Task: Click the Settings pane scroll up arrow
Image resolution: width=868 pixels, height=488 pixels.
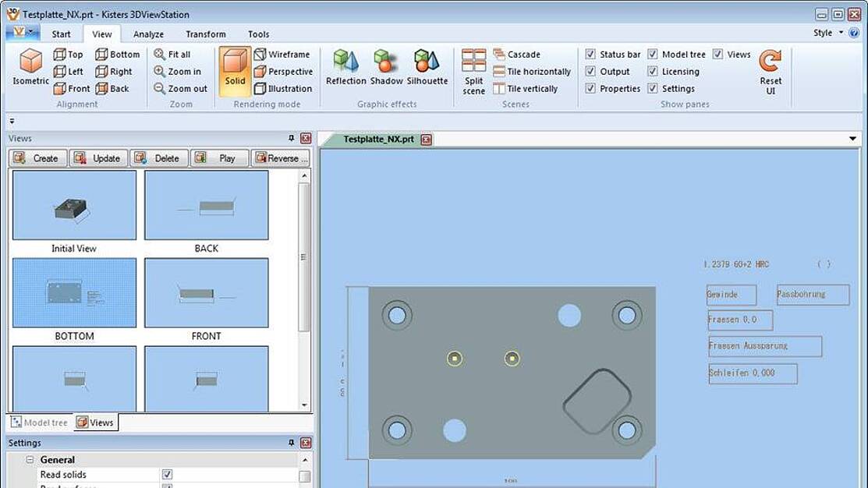Action: click(x=304, y=461)
